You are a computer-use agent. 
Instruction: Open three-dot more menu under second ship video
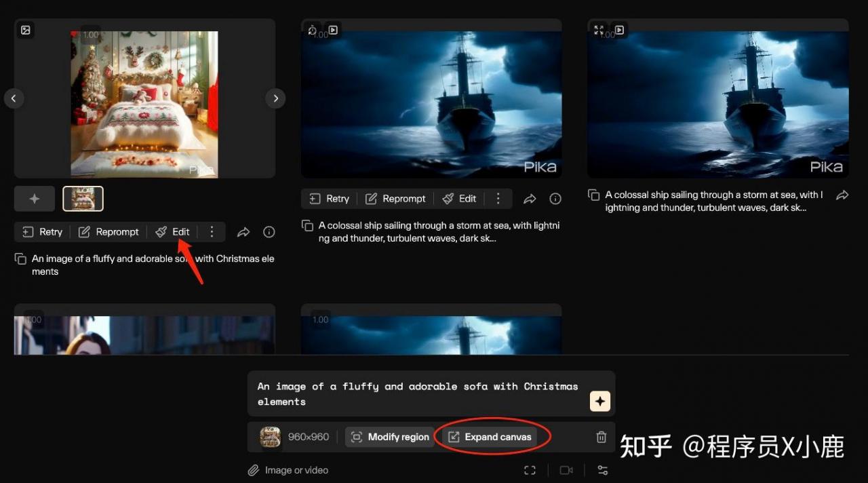498,199
